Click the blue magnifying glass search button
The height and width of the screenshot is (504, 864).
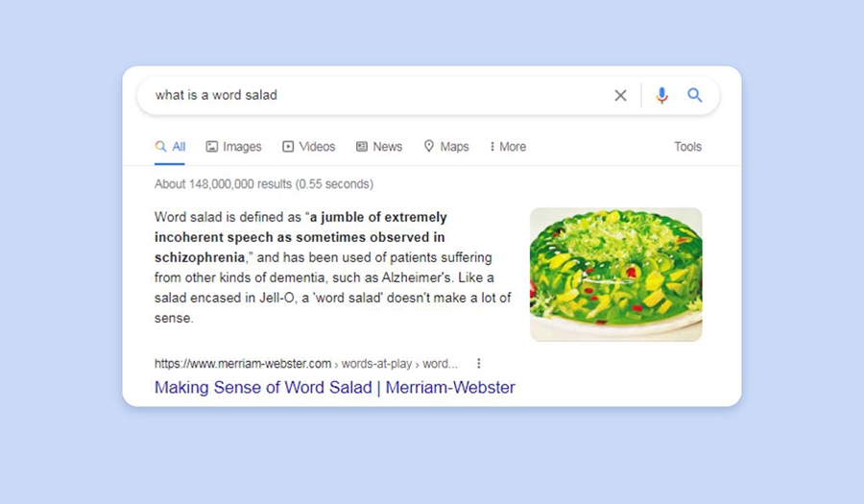pos(695,95)
